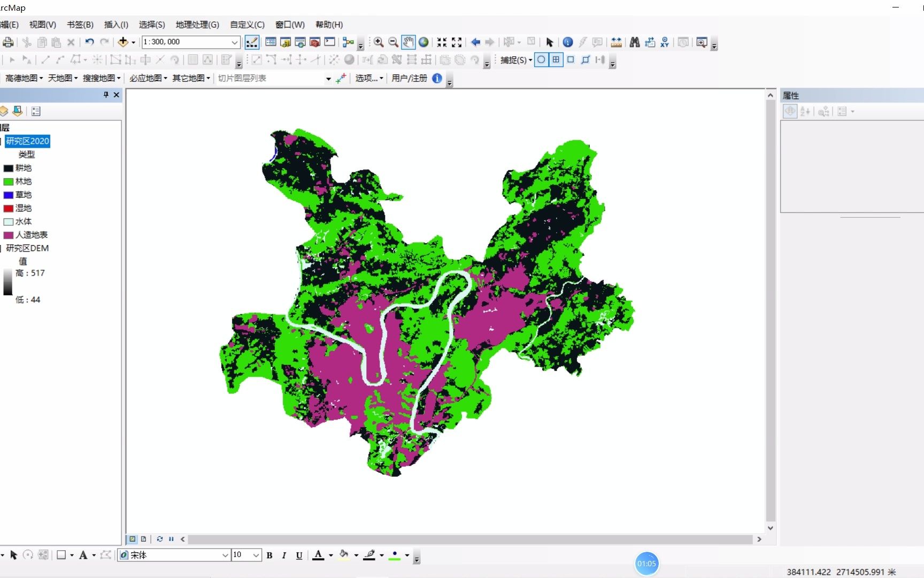The width and height of the screenshot is (924, 578).
Task: Click the blue info icon beside 用户/注册
Action: tap(437, 78)
